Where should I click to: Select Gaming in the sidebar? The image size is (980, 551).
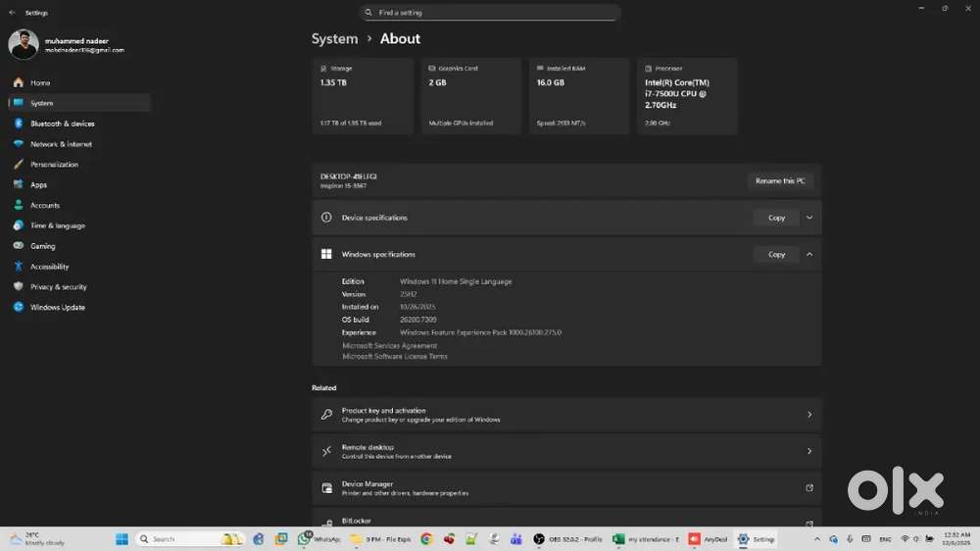pyautogui.click(x=42, y=246)
